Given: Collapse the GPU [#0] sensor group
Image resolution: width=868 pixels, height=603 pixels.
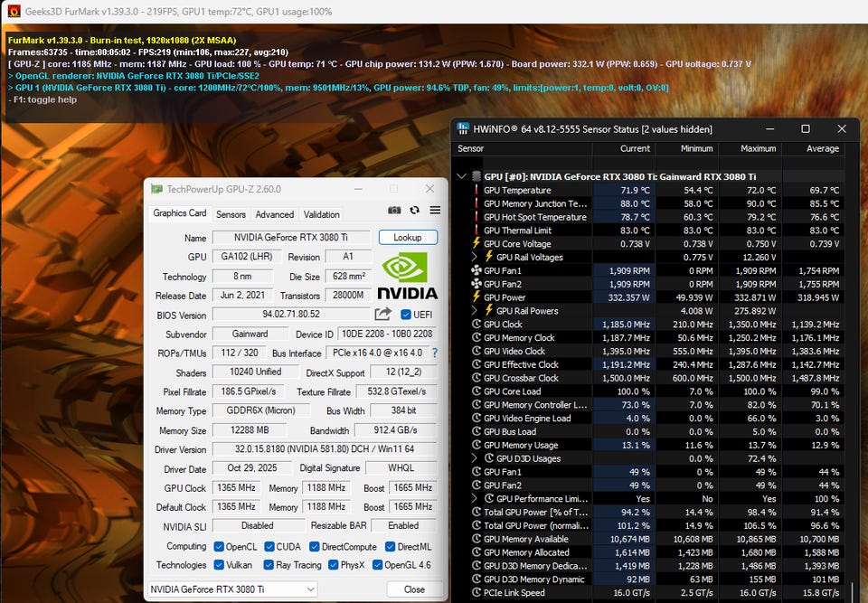Looking at the screenshot, I should [x=462, y=176].
